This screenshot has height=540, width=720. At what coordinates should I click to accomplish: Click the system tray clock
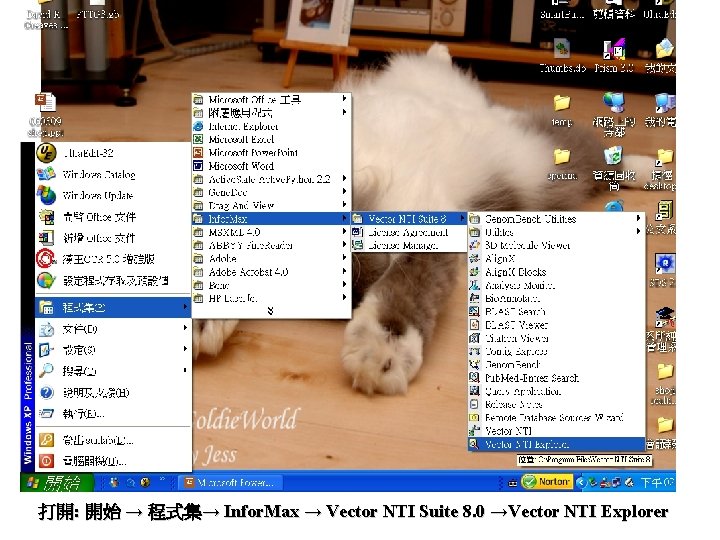(657, 483)
